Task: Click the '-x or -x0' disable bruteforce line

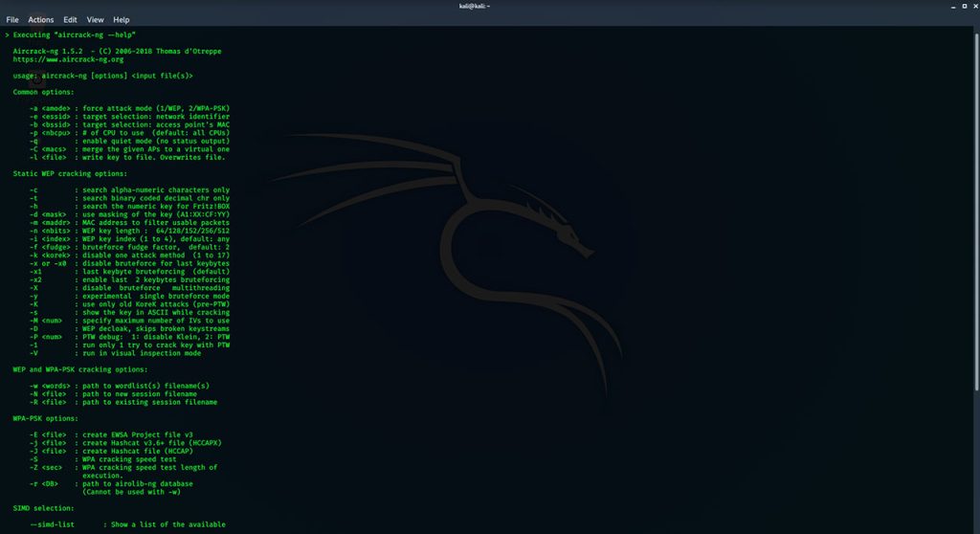Action: 129,263
